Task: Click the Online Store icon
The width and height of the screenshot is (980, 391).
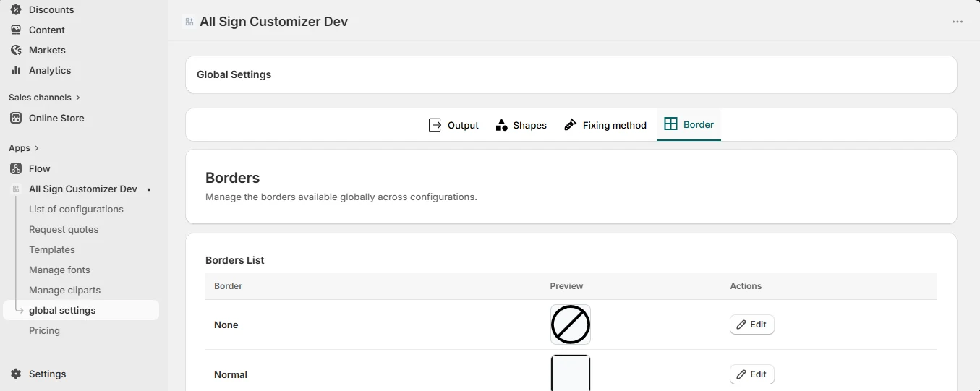Action: tap(16, 118)
